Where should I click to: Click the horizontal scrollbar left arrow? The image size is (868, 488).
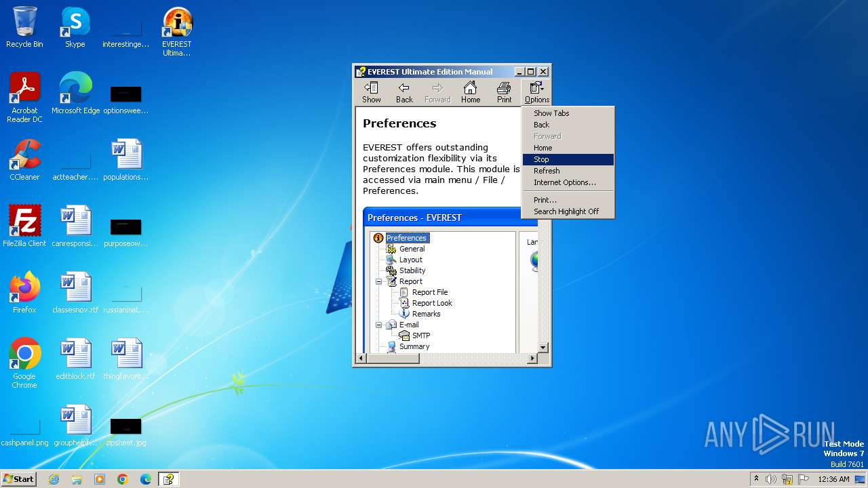click(361, 359)
